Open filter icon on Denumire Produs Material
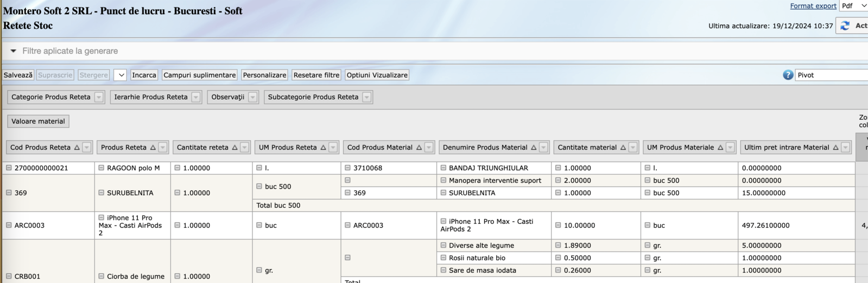Screen dimensions: 868x283 tap(543, 147)
